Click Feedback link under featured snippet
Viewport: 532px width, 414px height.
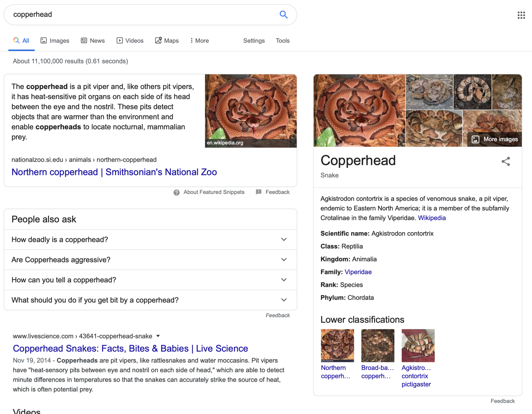(x=277, y=192)
